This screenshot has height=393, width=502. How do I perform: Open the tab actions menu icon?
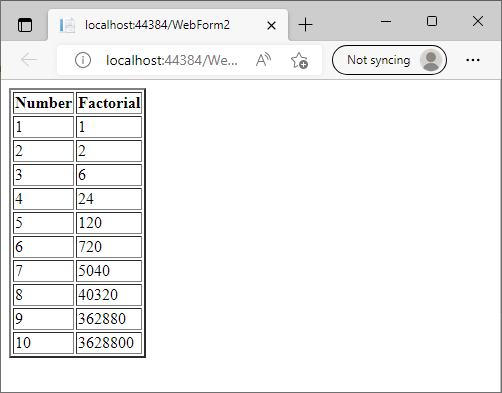pos(25,25)
